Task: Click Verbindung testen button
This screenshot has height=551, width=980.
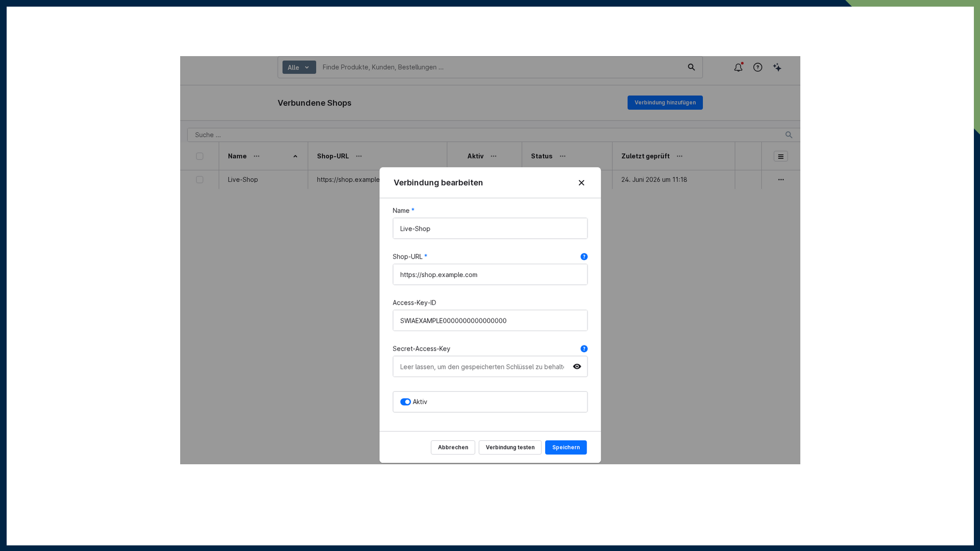Action: pyautogui.click(x=510, y=447)
